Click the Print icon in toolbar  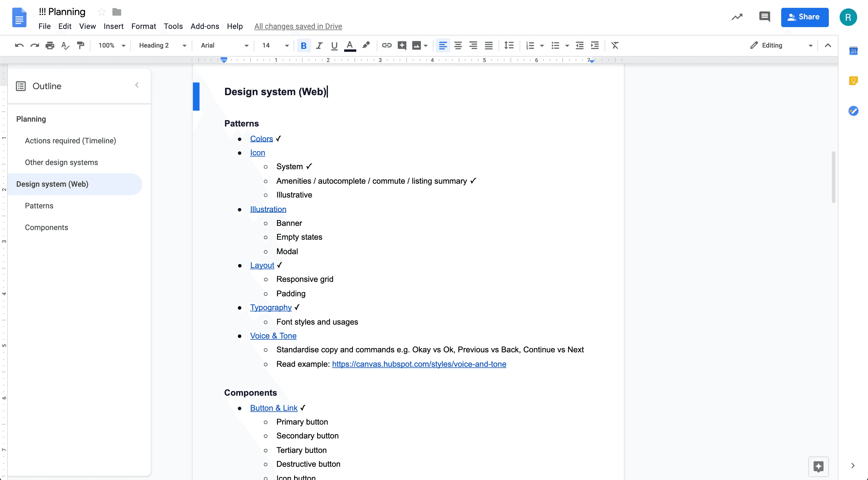[x=50, y=45]
